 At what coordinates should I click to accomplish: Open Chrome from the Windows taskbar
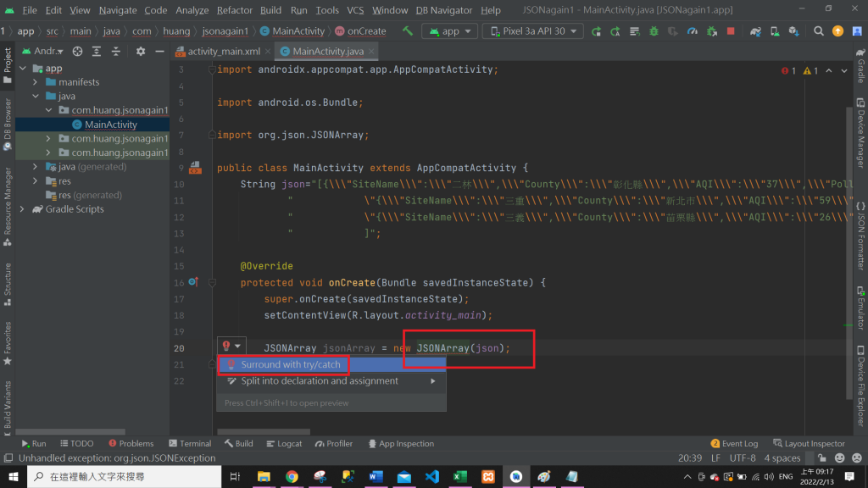pos(292,476)
